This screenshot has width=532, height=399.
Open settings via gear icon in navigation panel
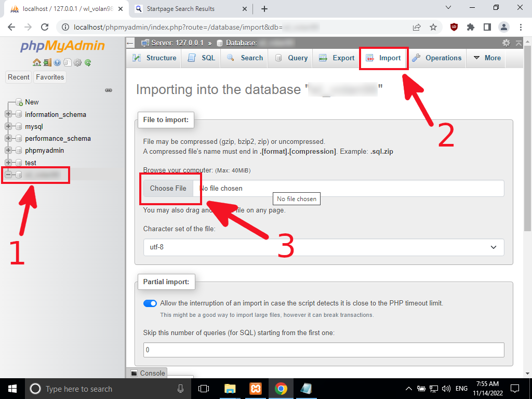point(77,62)
